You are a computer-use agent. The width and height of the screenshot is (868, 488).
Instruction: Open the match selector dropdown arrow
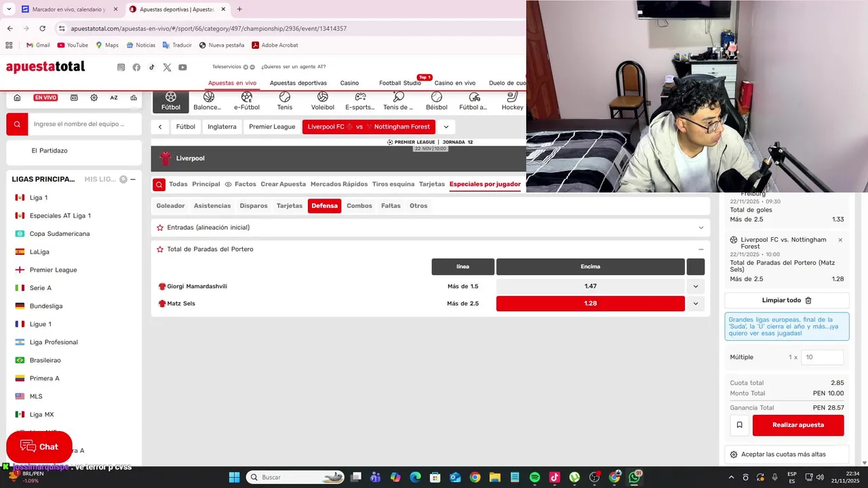(446, 127)
